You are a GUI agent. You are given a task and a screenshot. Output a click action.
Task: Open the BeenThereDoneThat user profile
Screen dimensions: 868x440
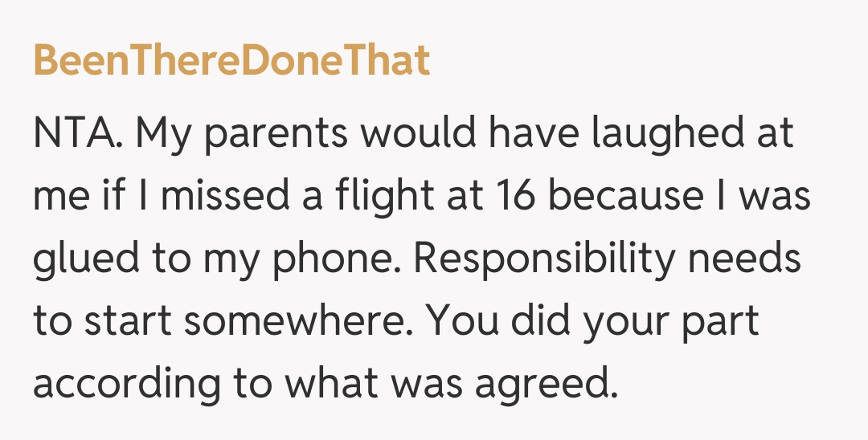(x=231, y=62)
